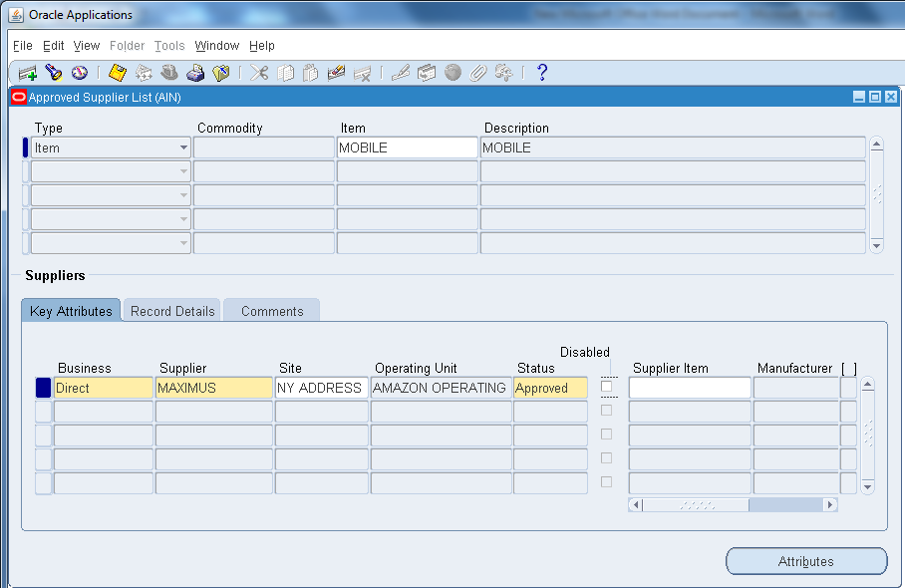Click the Translations globe icon

point(453,72)
